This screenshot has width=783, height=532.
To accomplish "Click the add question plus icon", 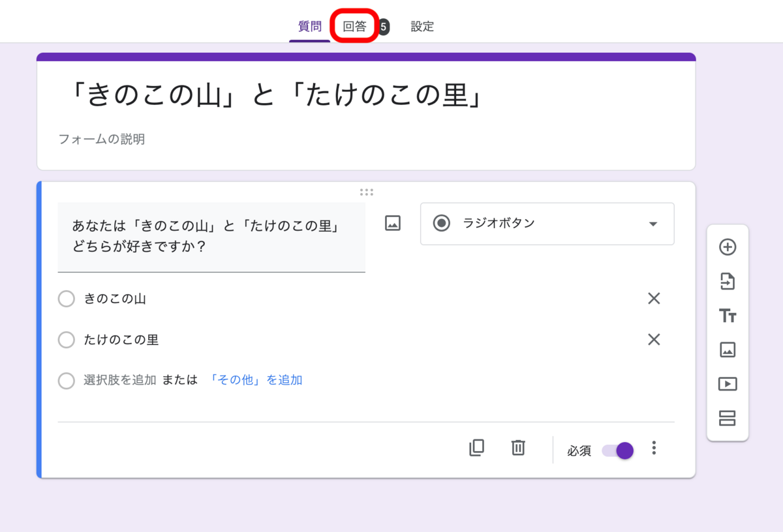I will [728, 247].
